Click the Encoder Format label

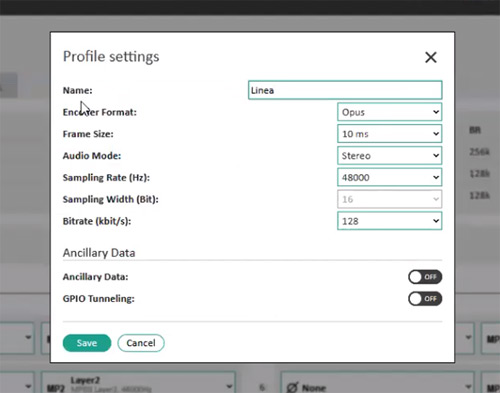click(x=100, y=112)
